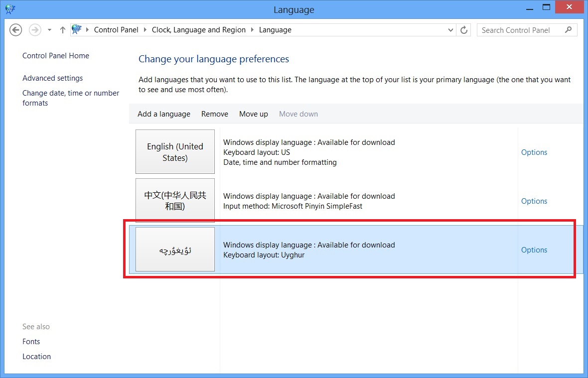Image resolution: width=588 pixels, height=378 pixels.
Task: Expand chevron after Clock, Language and Region
Action: pos(252,29)
